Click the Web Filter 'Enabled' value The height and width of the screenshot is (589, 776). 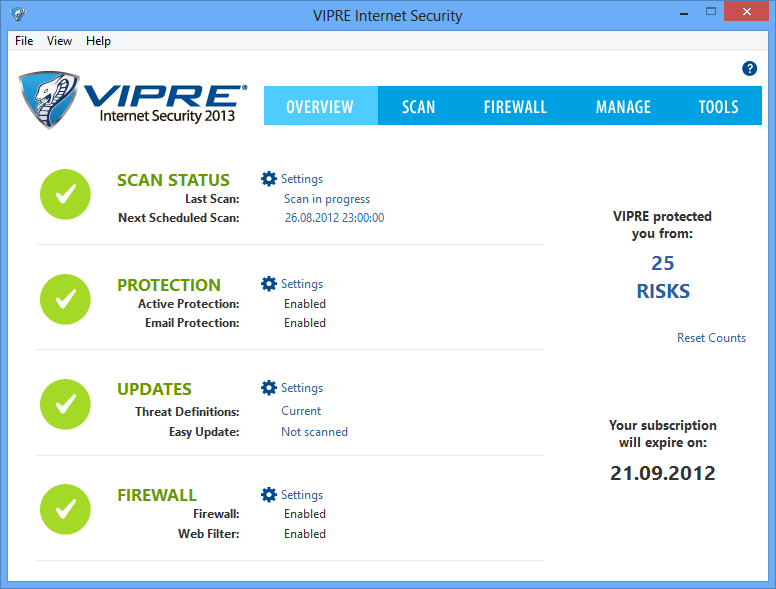point(305,534)
